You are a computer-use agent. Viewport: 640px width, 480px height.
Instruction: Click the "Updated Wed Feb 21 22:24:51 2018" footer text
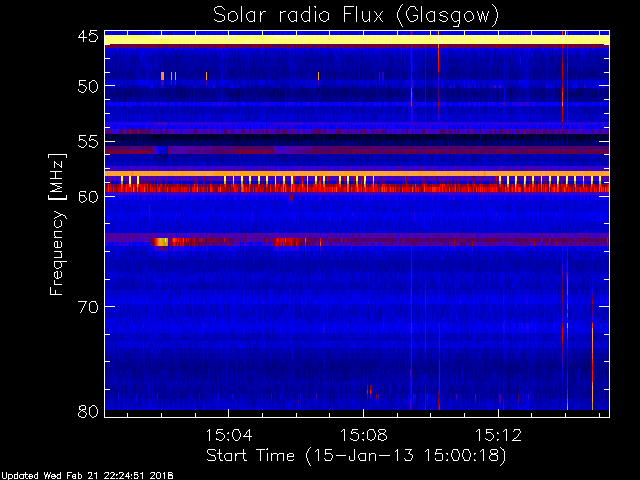(87, 475)
